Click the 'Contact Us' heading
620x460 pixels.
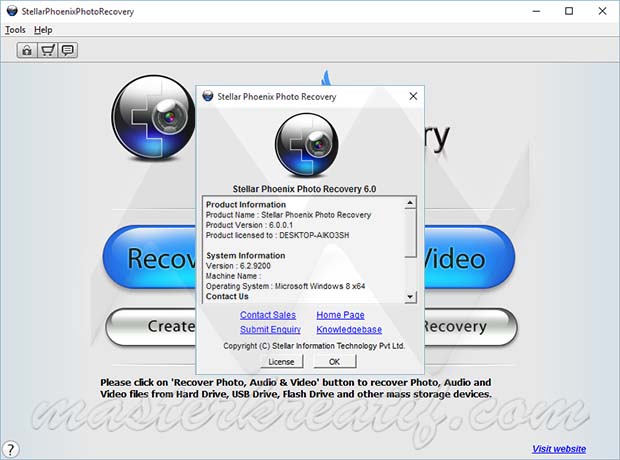[227, 296]
